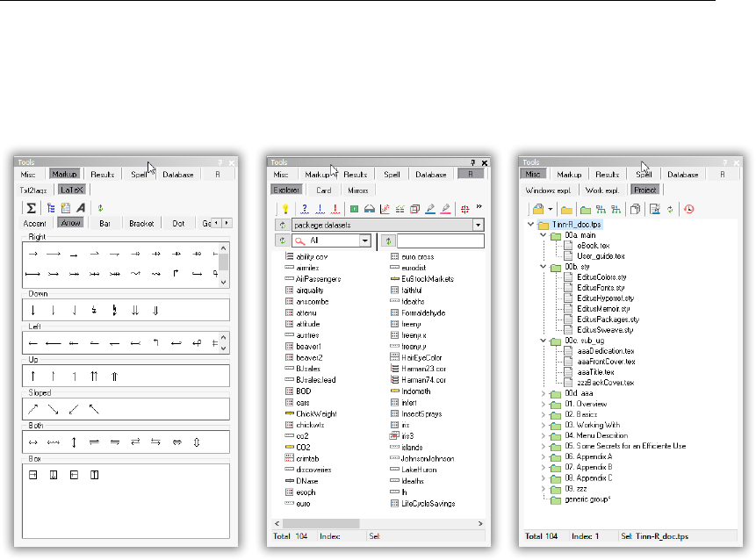This screenshot has height=560, width=756.
Task: Click the horizontal scrollbar in dataset list
Action: click(x=320, y=523)
